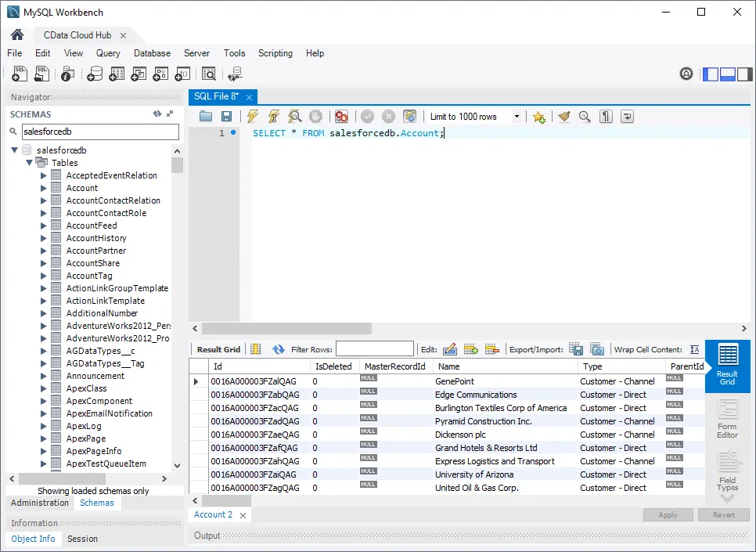Collapse the Tables node under salesforcedb
756x552 pixels.
[29, 162]
